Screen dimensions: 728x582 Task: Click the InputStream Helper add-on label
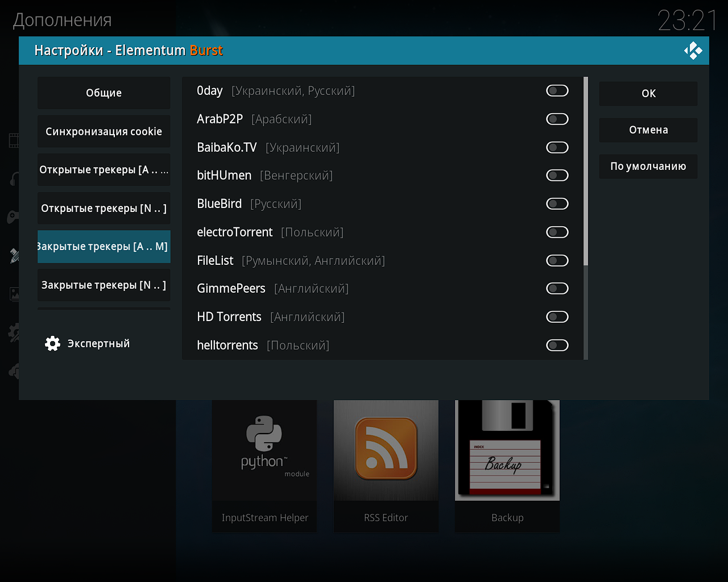point(264,518)
